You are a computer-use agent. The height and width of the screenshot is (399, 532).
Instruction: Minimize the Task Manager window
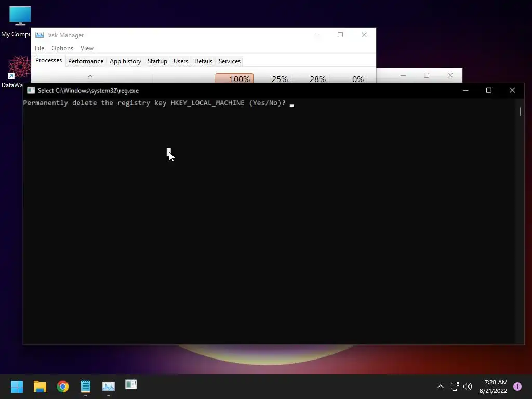point(316,35)
